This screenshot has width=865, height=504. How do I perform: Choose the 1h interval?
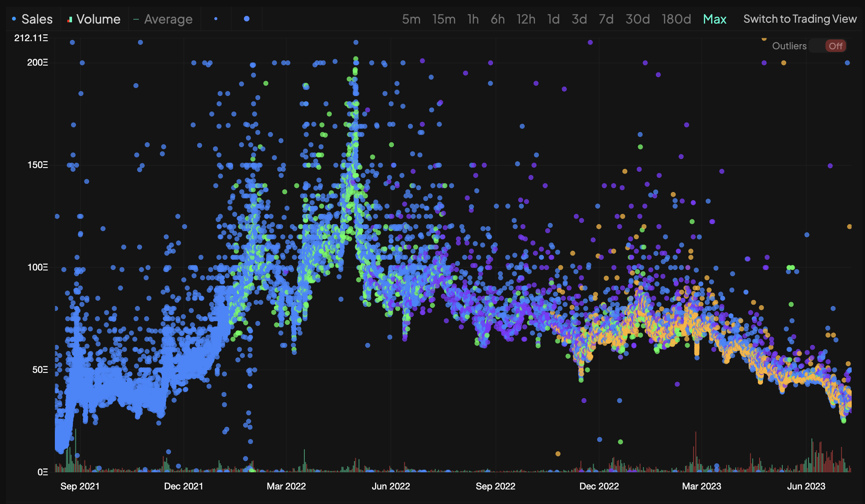click(x=473, y=19)
